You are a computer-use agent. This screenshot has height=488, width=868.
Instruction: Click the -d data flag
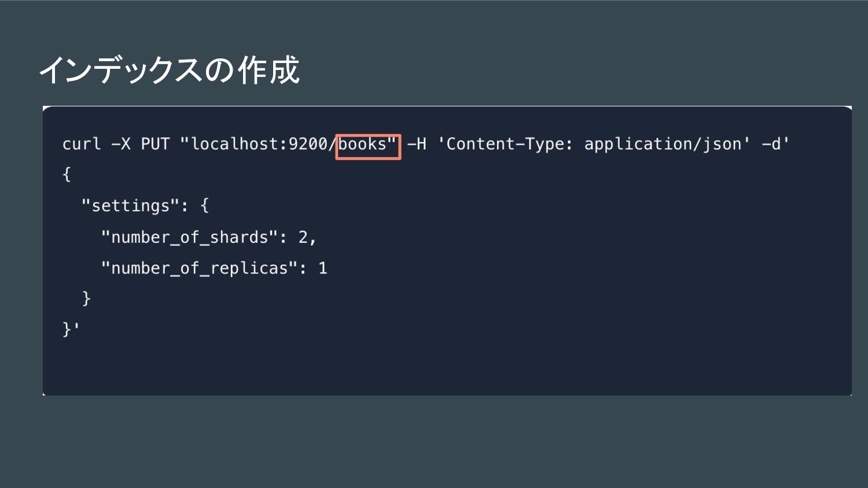click(771, 144)
